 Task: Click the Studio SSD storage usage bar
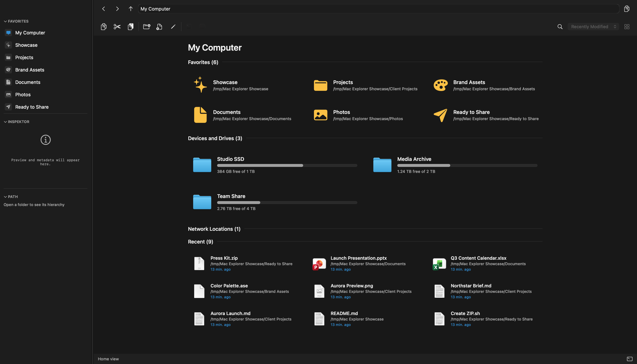tap(287, 165)
